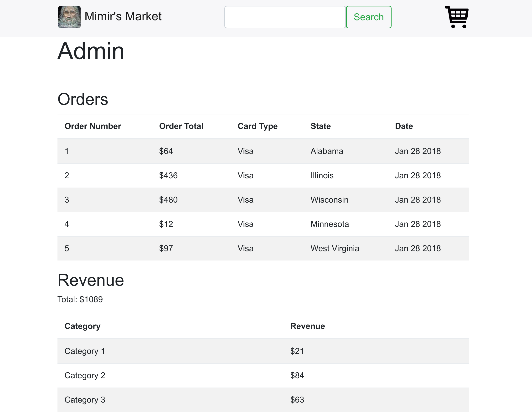Click the Mimir bearded-face logo image
Viewport: 532px width, 414px height.
tap(69, 17)
